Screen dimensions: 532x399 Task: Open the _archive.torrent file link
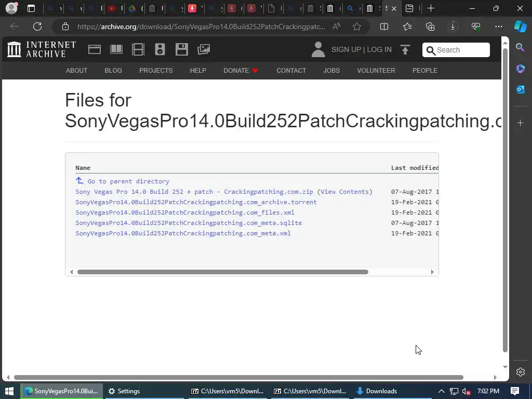point(196,202)
